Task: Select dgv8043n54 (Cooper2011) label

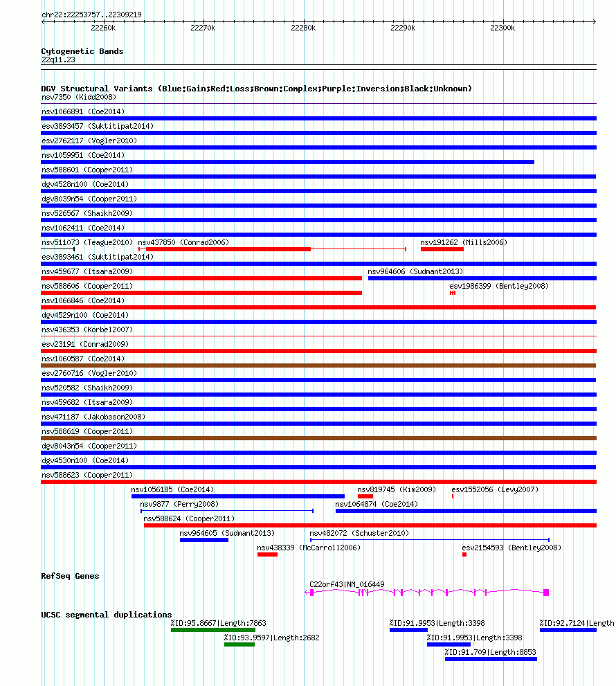Action: point(89,446)
